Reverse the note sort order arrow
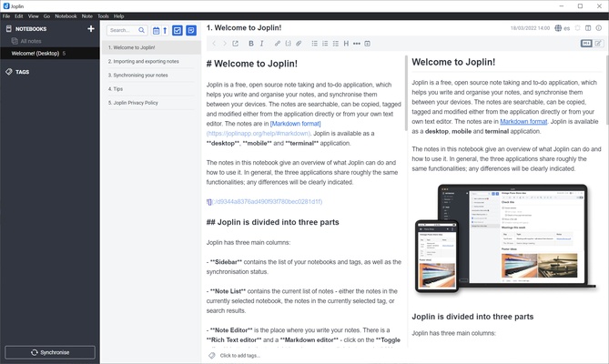This screenshot has width=609, height=364. 165,30
